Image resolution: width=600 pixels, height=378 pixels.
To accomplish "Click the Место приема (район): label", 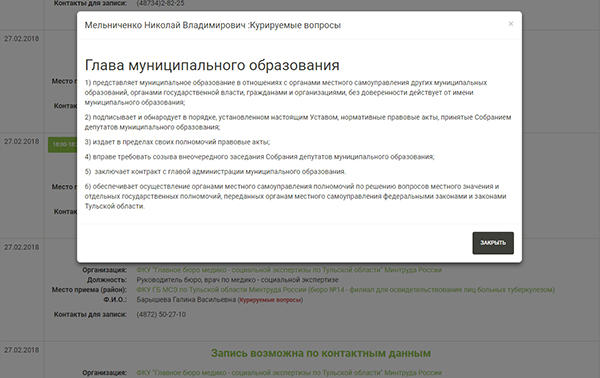I will click(89, 290).
